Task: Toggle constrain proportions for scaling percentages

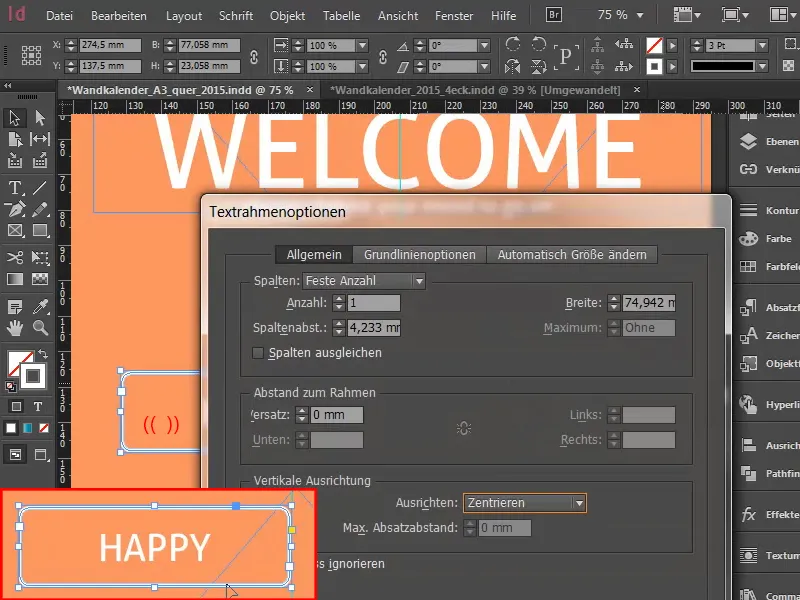Action: pyautogui.click(x=383, y=56)
